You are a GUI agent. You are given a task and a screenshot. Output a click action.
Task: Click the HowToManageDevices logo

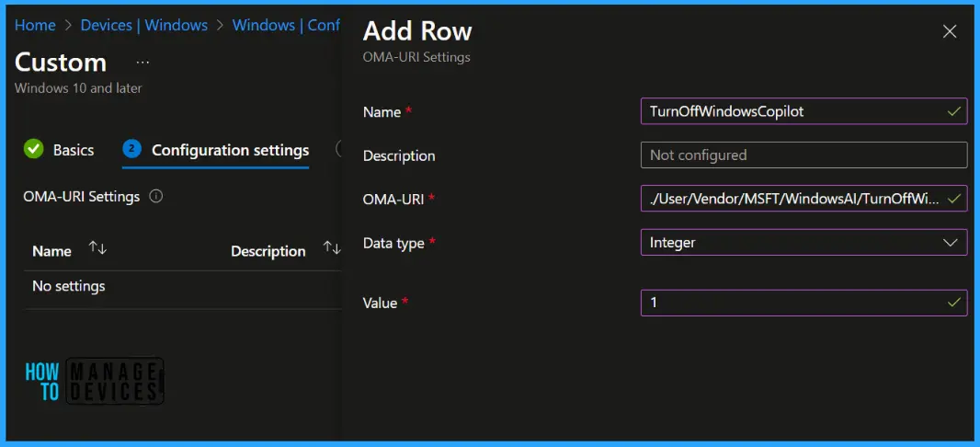point(94,381)
